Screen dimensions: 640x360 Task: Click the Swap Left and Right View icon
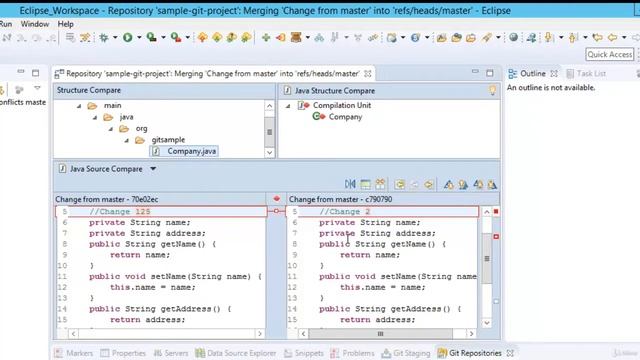click(350, 184)
